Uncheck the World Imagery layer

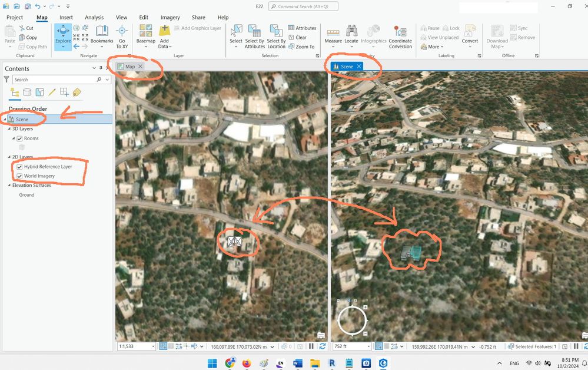coord(19,176)
